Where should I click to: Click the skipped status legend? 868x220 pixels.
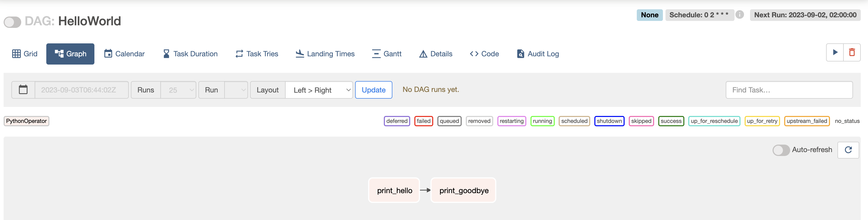pyautogui.click(x=641, y=121)
